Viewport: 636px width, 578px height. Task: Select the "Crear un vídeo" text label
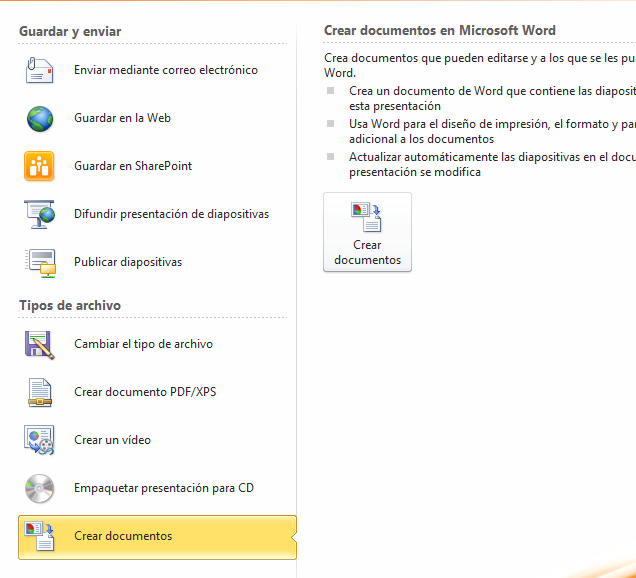point(112,440)
